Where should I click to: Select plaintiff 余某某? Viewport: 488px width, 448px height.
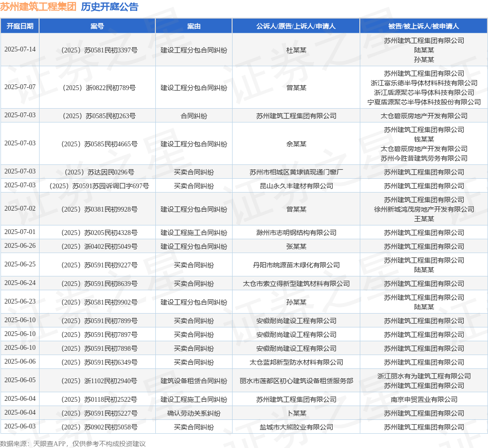click(x=296, y=144)
